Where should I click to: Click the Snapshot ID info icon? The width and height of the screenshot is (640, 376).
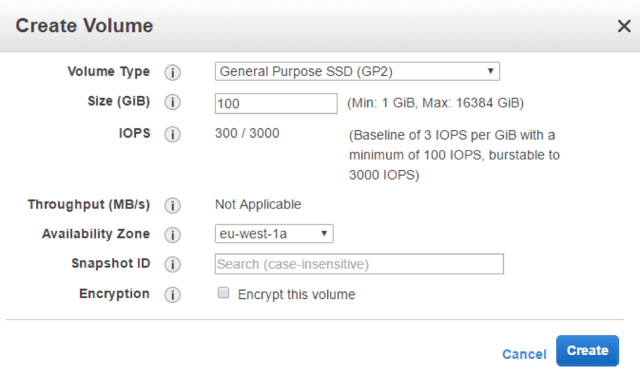[x=173, y=264]
